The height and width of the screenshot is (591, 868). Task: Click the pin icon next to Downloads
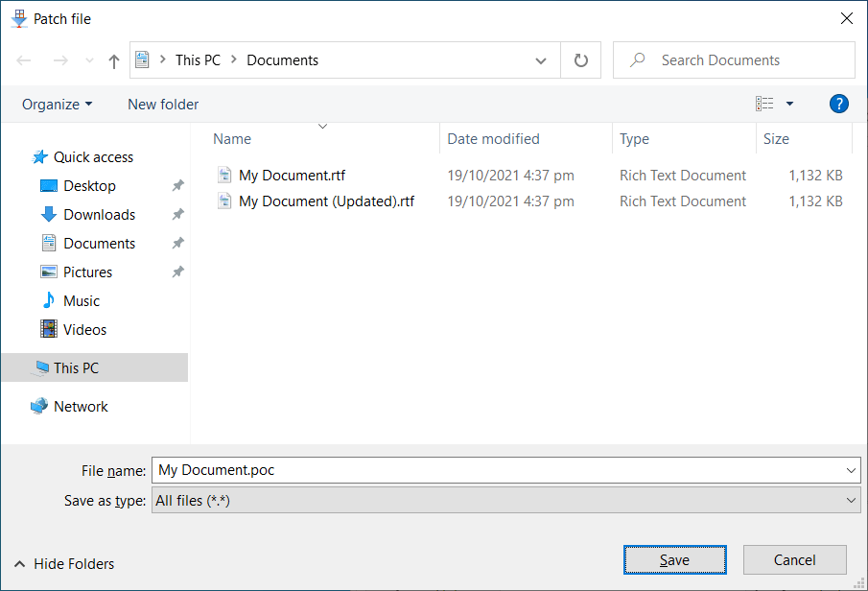177,214
